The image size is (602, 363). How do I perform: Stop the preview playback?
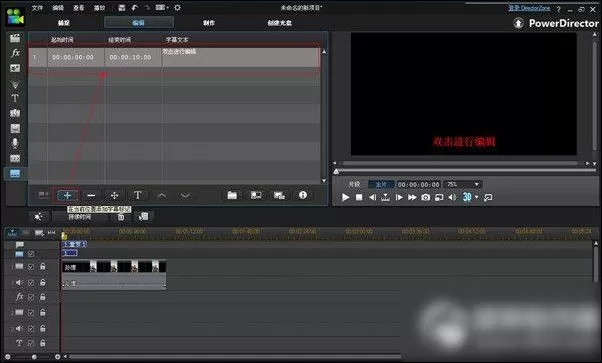tap(359, 197)
